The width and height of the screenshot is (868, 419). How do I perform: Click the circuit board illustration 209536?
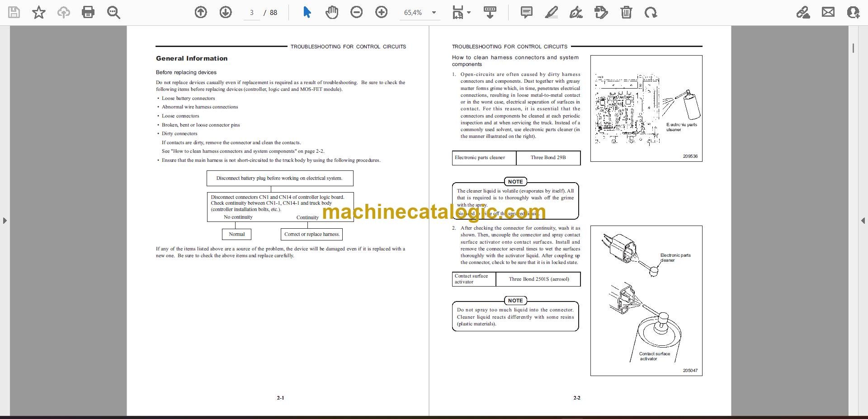646,108
